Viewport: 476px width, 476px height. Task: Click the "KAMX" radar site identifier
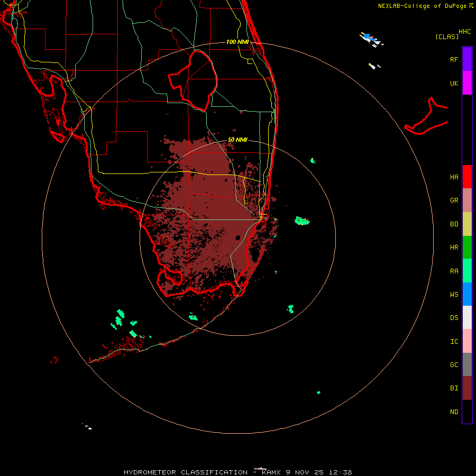(x=271, y=472)
